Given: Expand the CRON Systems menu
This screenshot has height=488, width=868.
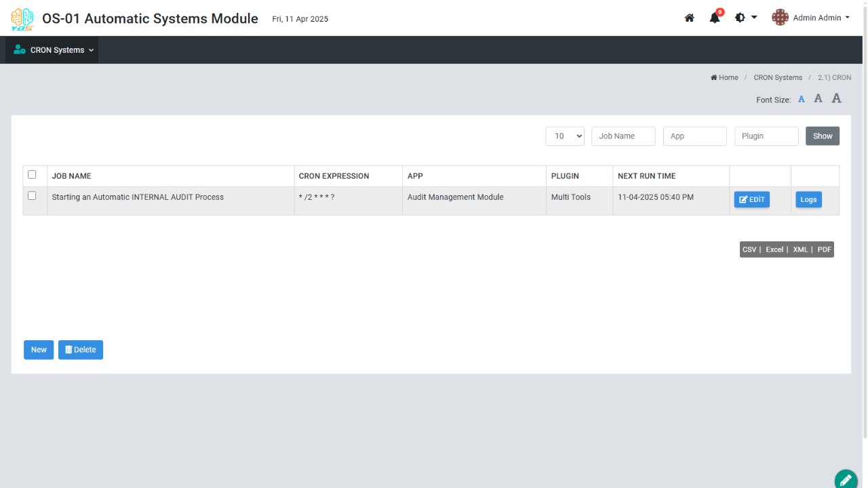Looking at the screenshot, I should click(52, 50).
